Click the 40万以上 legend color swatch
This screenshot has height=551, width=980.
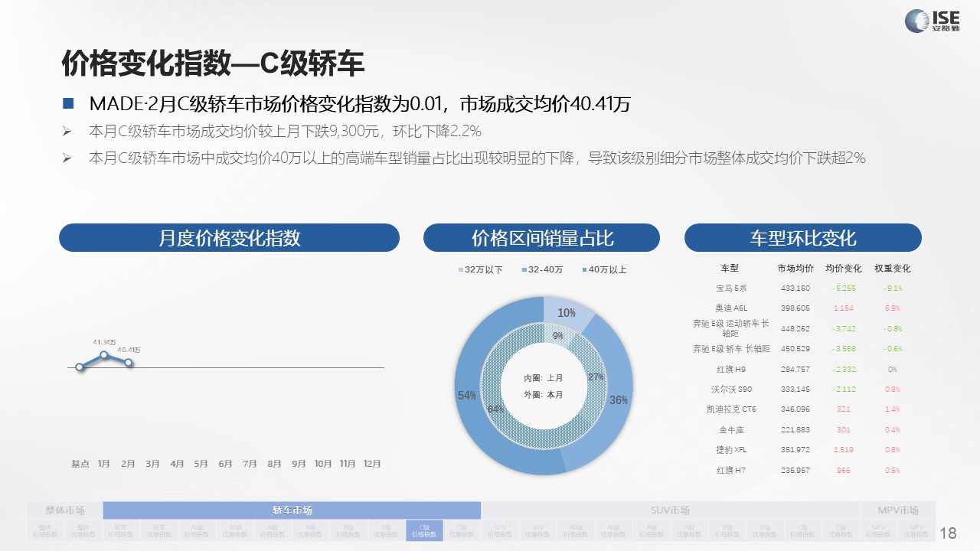585,270
